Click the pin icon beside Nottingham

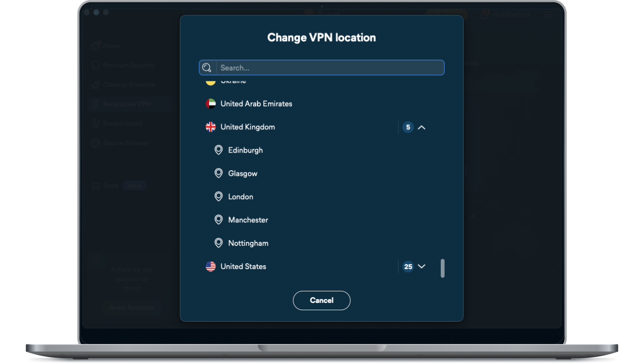(x=219, y=243)
